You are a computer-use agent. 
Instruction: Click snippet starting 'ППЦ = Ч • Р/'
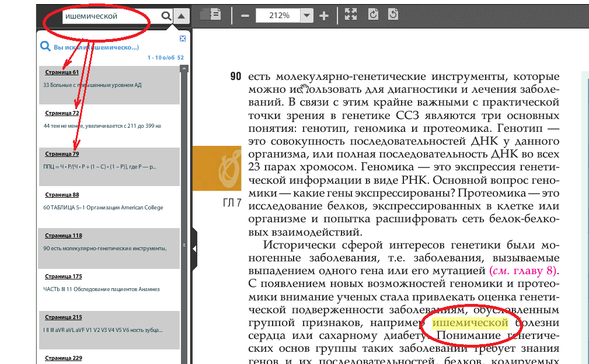click(100, 167)
